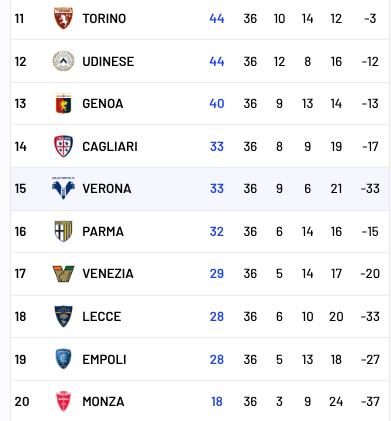Select the GENOA team name

(x=103, y=104)
